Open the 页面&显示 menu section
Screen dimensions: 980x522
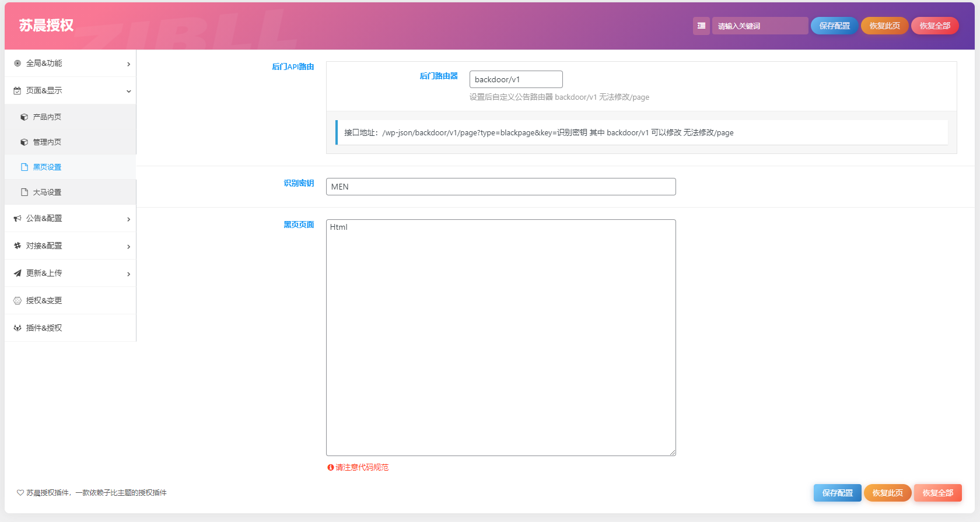click(x=70, y=90)
